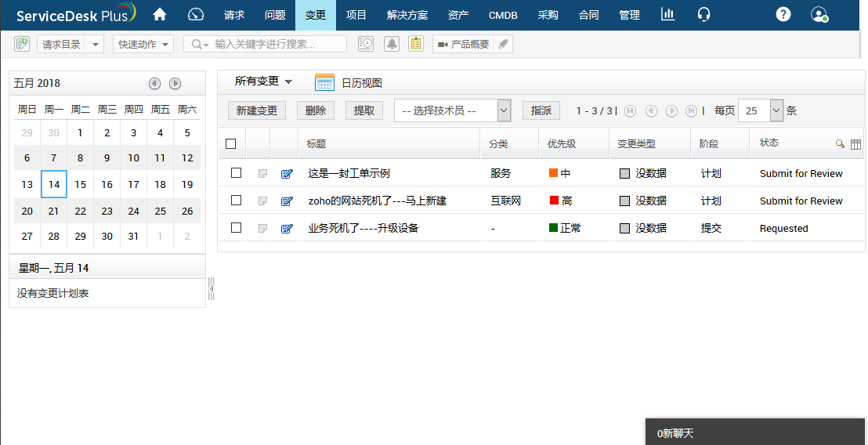Open the 采购 tab
The height and width of the screenshot is (445, 868).
548,15
